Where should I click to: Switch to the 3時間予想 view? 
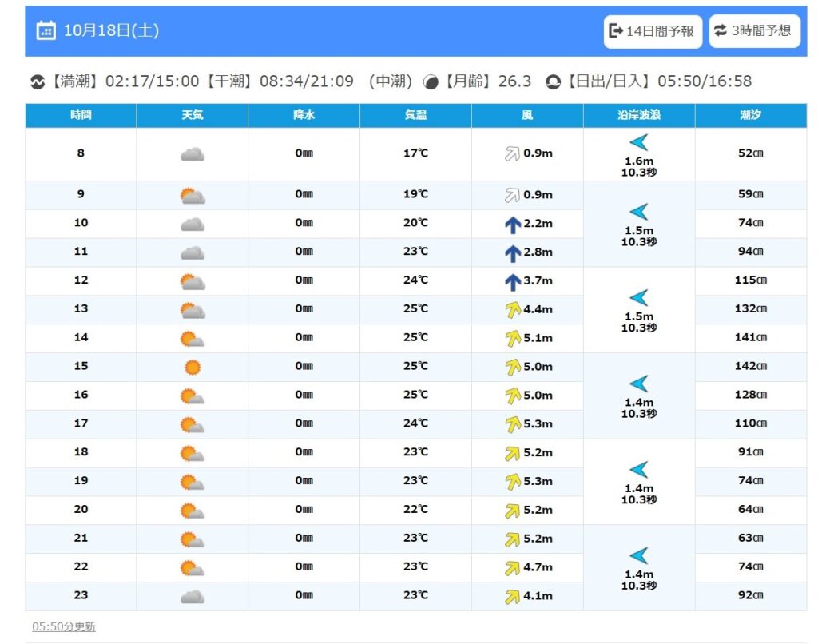[x=754, y=30]
